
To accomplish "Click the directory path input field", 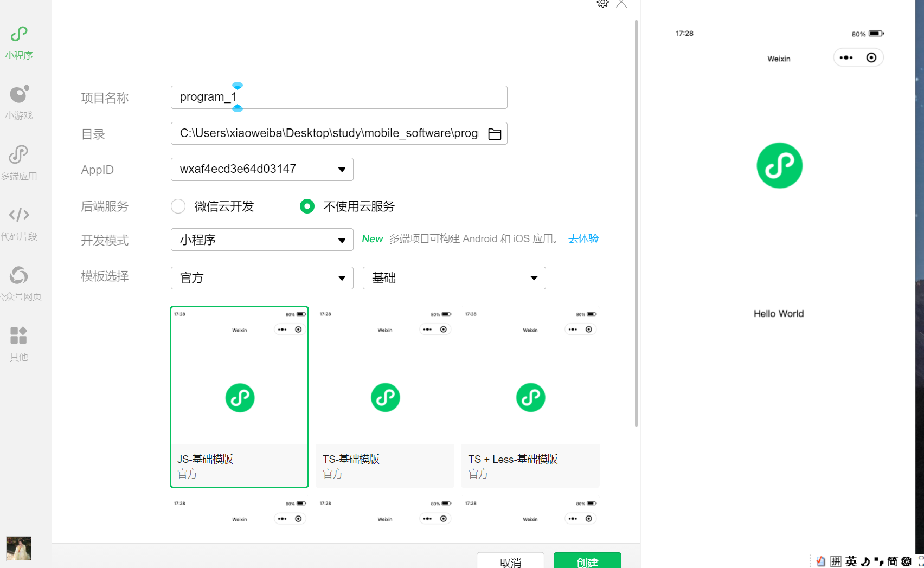I will pyautogui.click(x=339, y=133).
